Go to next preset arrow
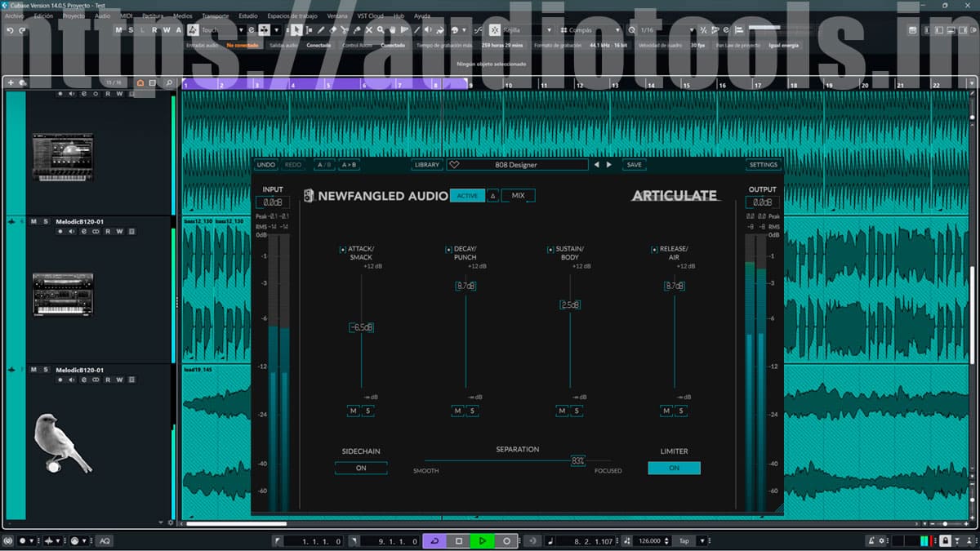 pos(608,165)
